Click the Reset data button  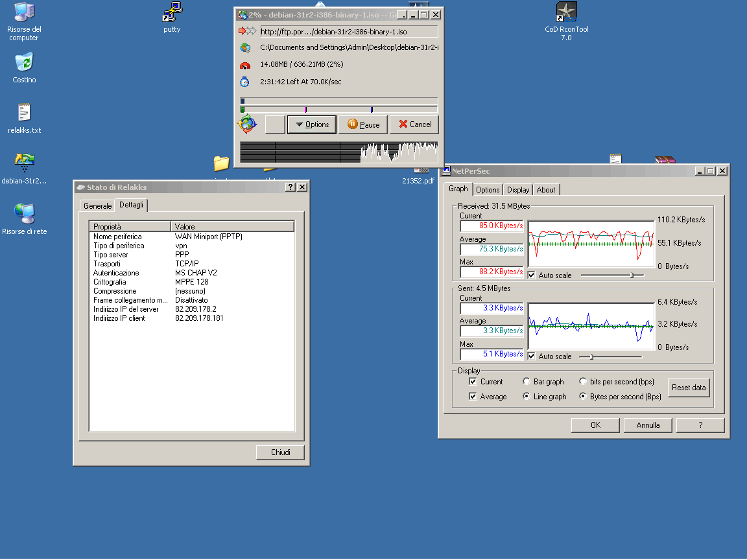pos(689,388)
